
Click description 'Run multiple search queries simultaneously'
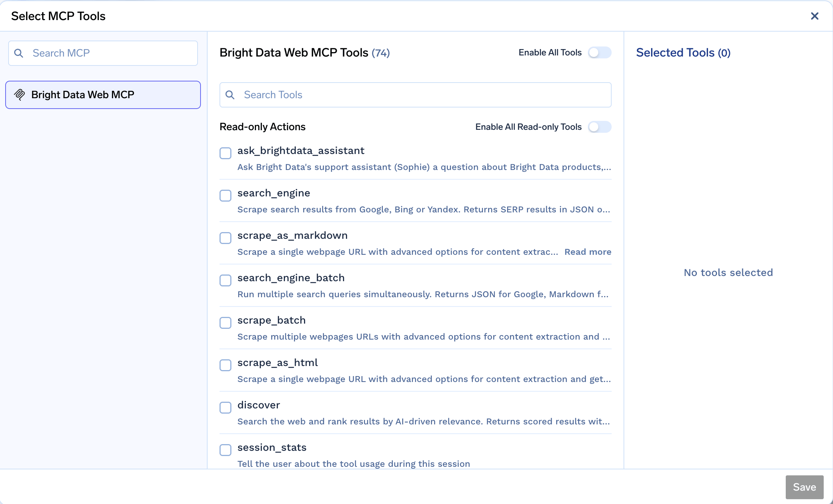point(423,294)
